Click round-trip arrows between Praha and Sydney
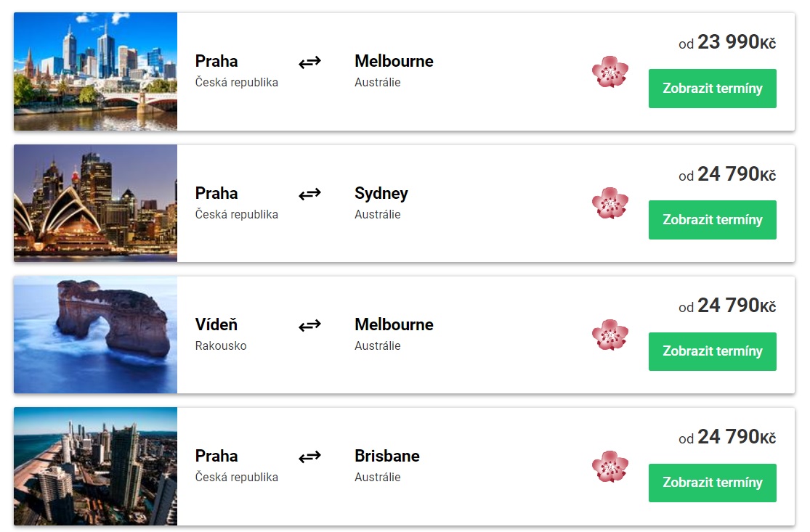Viewport: 810px width, 532px height. click(x=309, y=194)
